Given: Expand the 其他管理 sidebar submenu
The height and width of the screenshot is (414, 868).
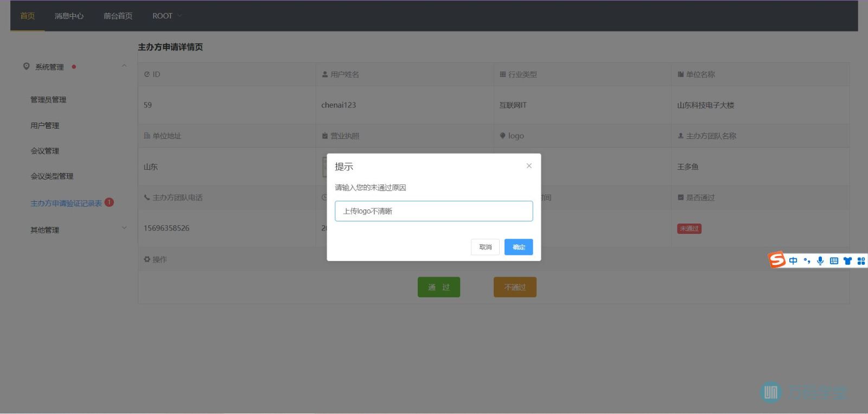Looking at the screenshot, I should tap(124, 228).
